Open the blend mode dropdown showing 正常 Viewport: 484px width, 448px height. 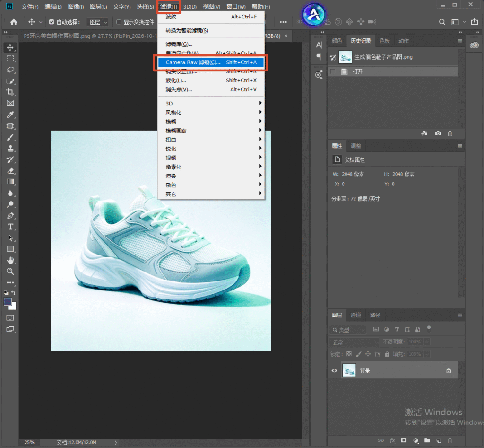pyautogui.click(x=354, y=343)
